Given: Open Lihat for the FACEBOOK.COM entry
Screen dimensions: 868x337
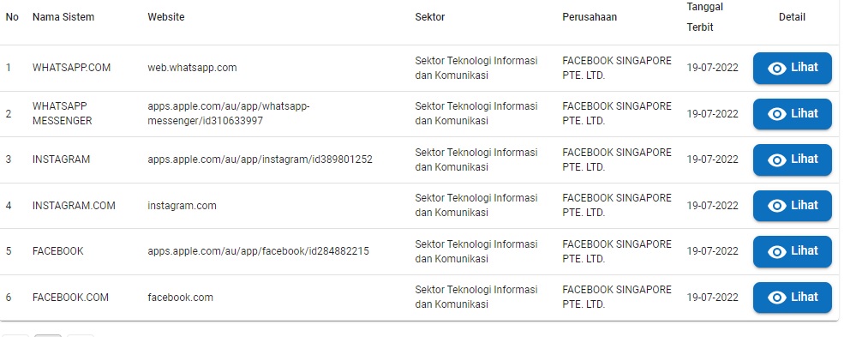Looking at the screenshot, I should (792, 298).
